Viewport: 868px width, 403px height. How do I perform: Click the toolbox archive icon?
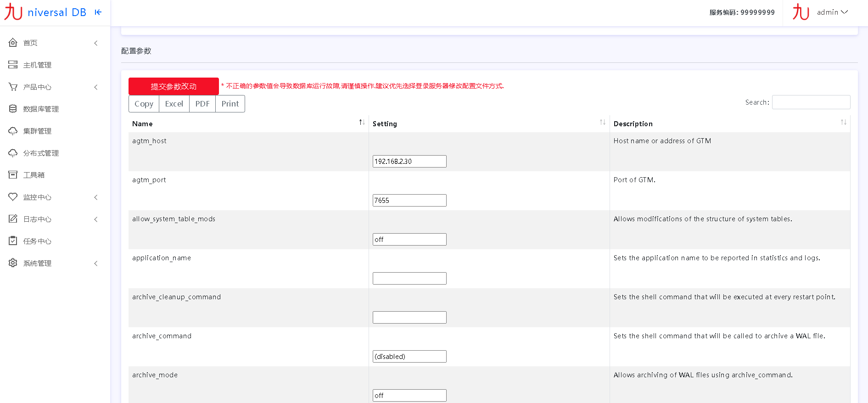(x=13, y=175)
